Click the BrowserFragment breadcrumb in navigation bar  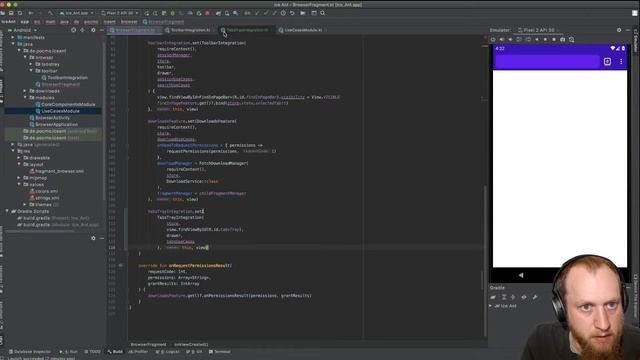pyautogui.click(x=163, y=22)
